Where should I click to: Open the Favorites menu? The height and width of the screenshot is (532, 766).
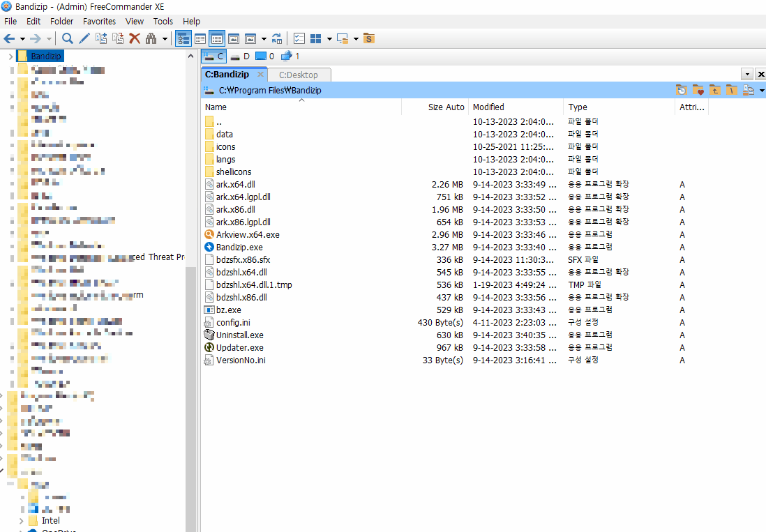point(99,22)
